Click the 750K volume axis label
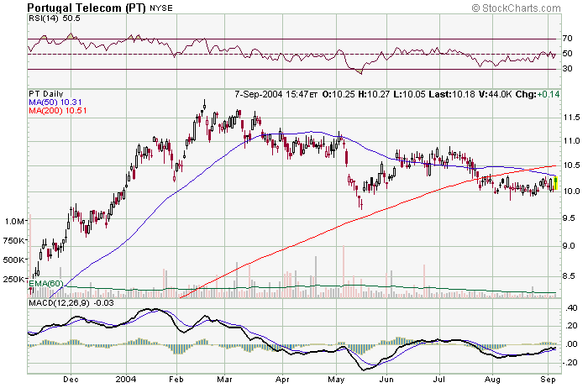 (x=13, y=241)
